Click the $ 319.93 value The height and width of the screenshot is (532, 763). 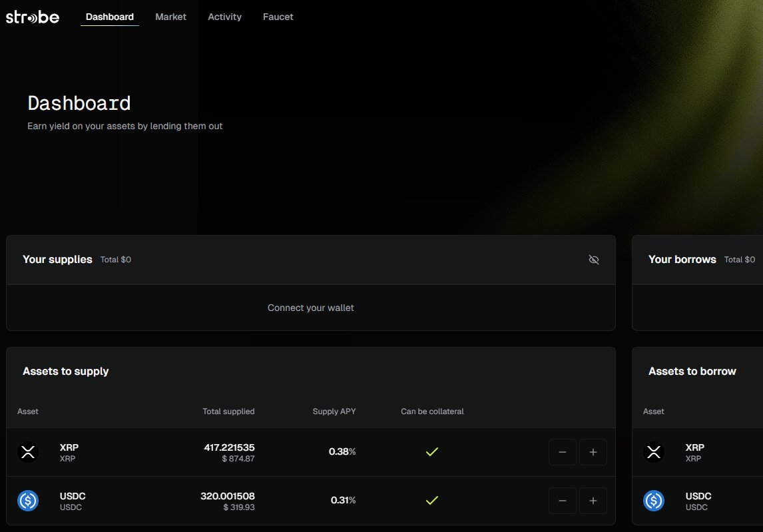point(239,507)
